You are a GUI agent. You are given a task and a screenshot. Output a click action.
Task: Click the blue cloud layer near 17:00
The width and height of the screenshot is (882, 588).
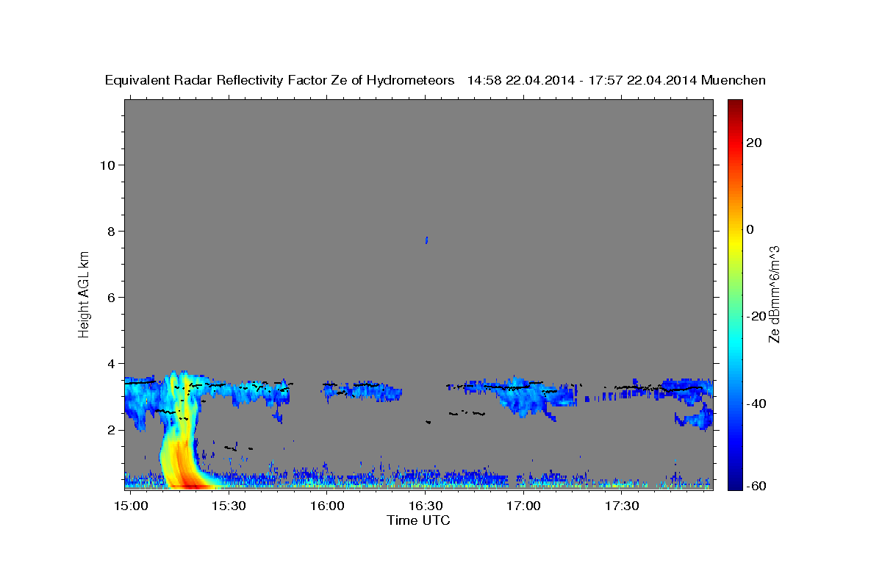click(523, 395)
